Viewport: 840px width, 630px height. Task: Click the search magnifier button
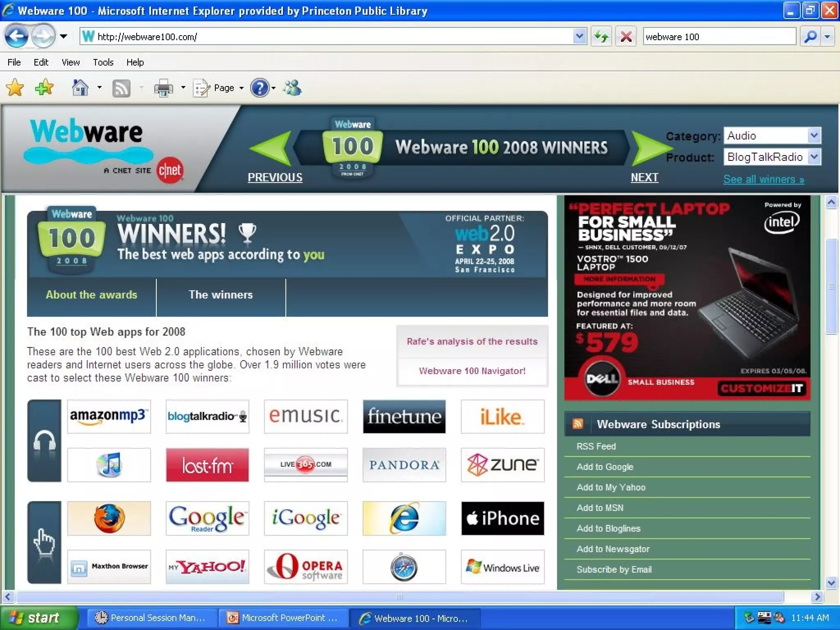pos(810,37)
